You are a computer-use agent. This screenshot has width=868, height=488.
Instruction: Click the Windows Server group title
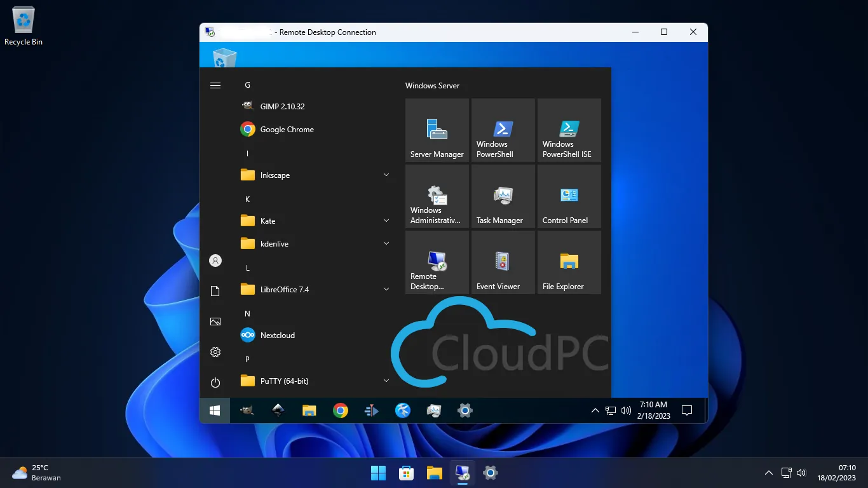point(432,86)
